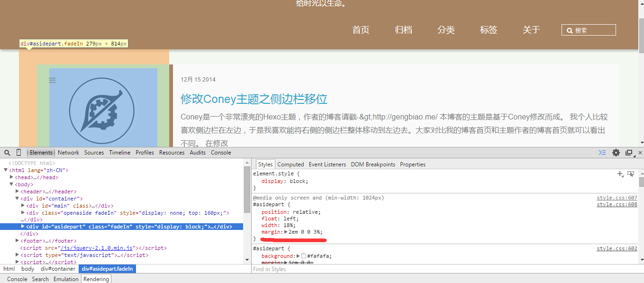Click the float: left declaration

coord(281,219)
